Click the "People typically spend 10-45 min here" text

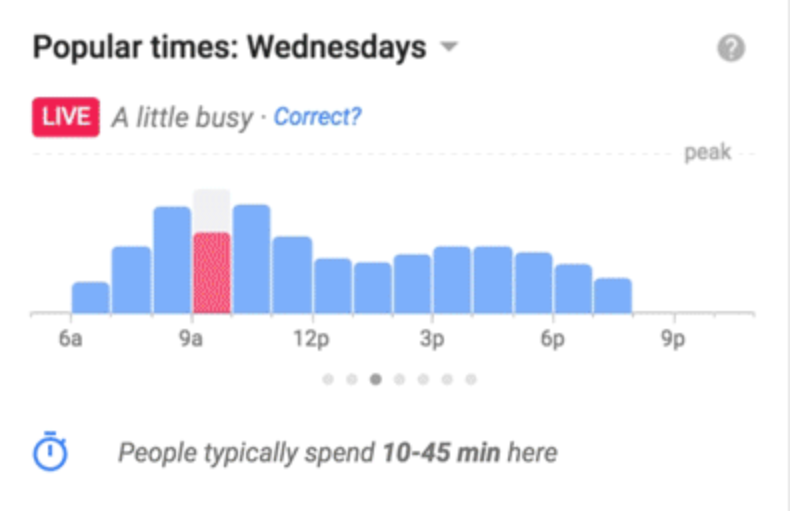[x=337, y=453]
